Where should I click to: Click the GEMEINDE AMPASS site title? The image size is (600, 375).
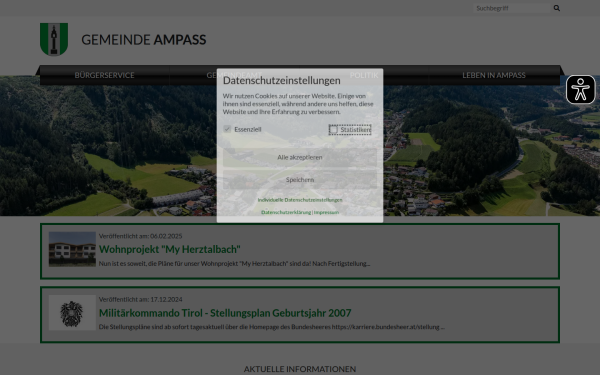click(x=143, y=39)
